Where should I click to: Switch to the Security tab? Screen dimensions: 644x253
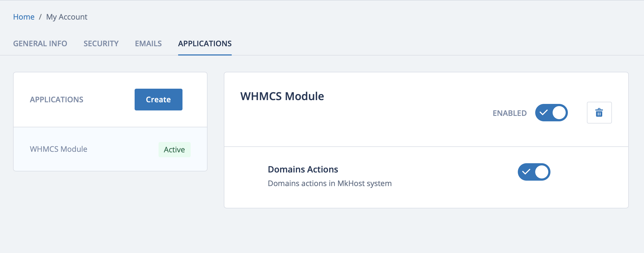tap(101, 44)
